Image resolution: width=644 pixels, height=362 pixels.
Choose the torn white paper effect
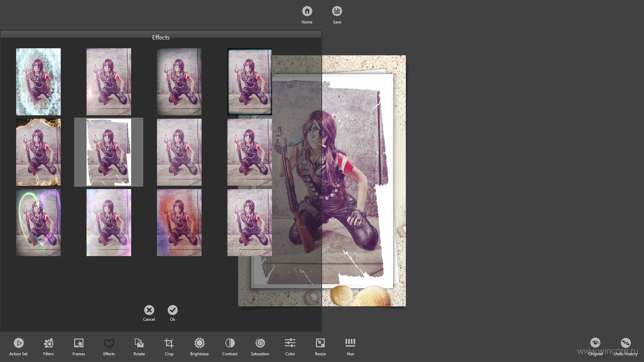coord(109,152)
